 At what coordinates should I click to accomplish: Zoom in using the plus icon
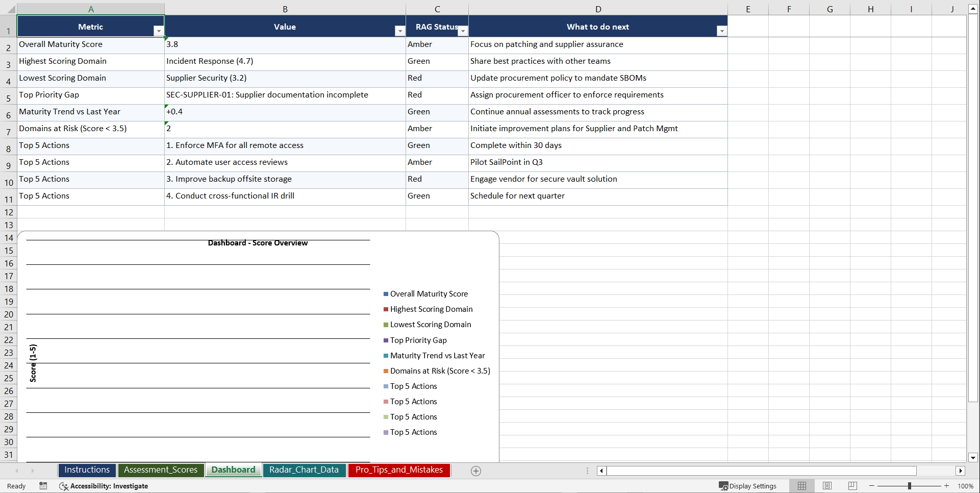pyautogui.click(x=946, y=486)
